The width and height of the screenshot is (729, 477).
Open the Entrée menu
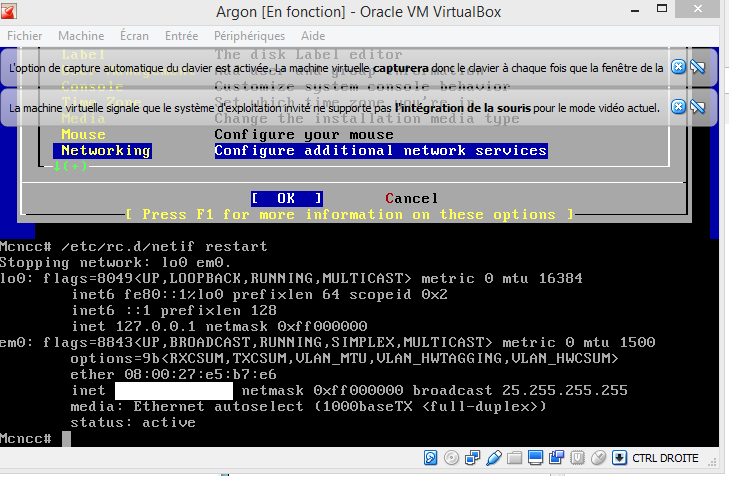click(181, 36)
